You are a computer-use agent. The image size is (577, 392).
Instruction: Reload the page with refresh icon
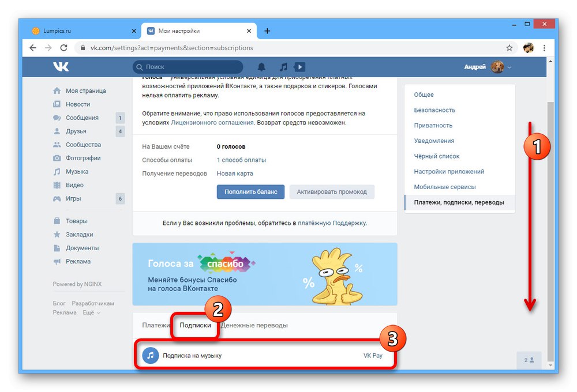tap(63, 48)
